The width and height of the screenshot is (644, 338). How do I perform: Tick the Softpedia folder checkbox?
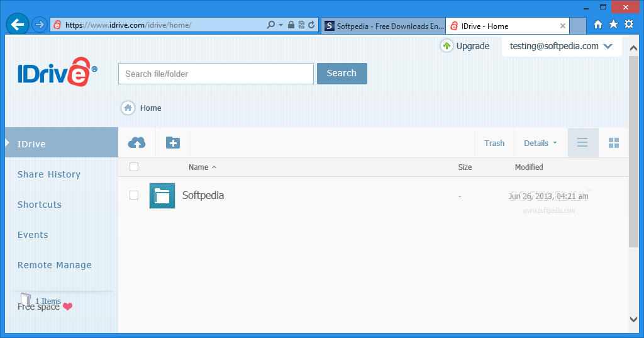tap(134, 195)
